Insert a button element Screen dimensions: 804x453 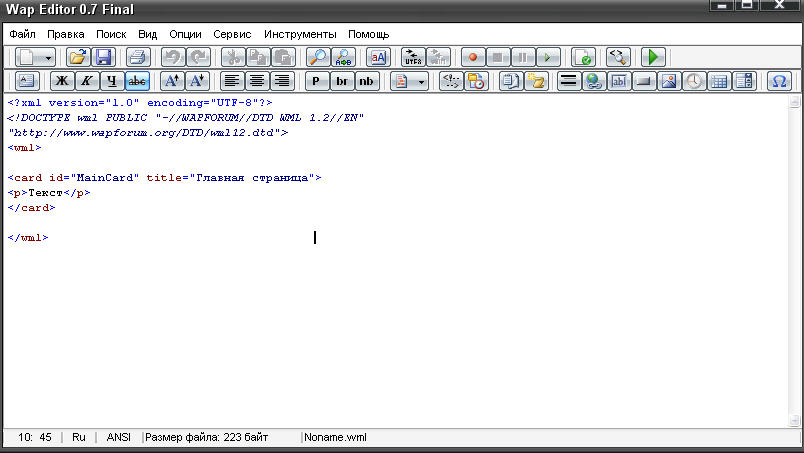[x=644, y=81]
